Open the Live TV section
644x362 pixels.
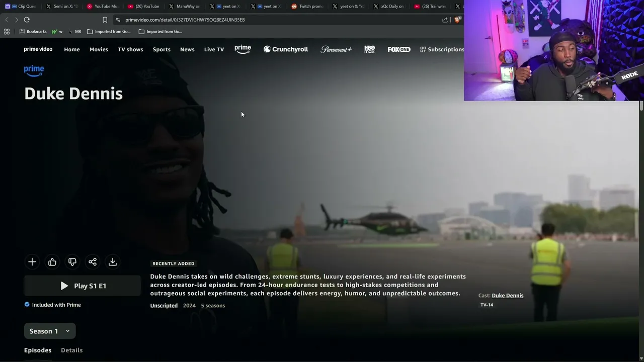pyautogui.click(x=214, y=49)
